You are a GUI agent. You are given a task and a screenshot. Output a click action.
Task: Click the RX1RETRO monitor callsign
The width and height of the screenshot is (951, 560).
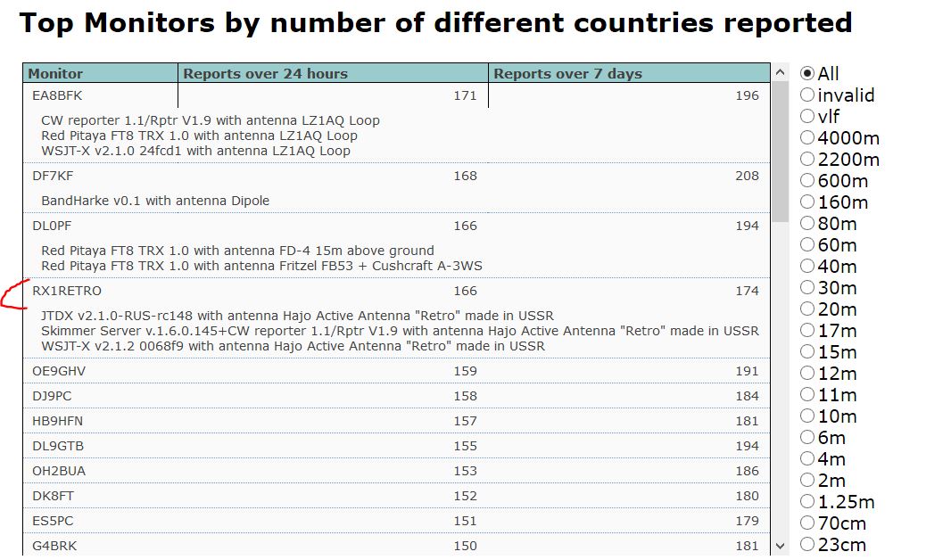click(x=67, y=291)
